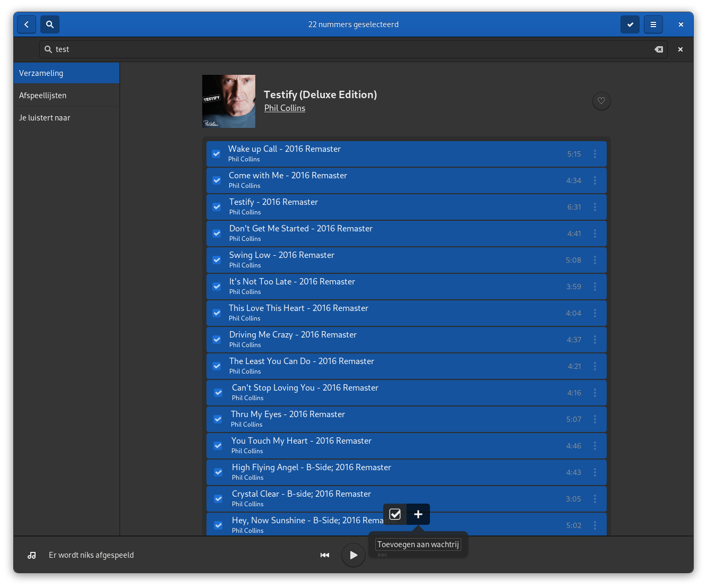Toggle the It's Not Too Late checkbox
707x588 pixels.
pyautogui.click(x=217, y=287)
